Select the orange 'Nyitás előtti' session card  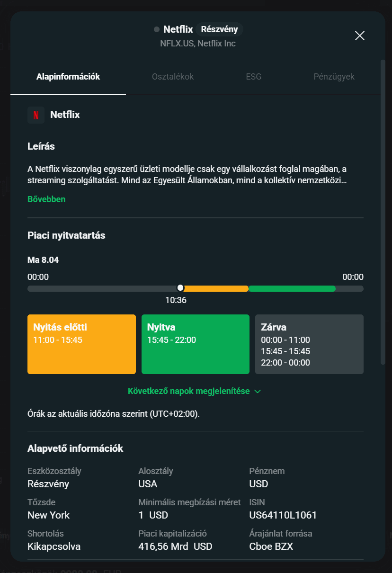pos(81,344)
